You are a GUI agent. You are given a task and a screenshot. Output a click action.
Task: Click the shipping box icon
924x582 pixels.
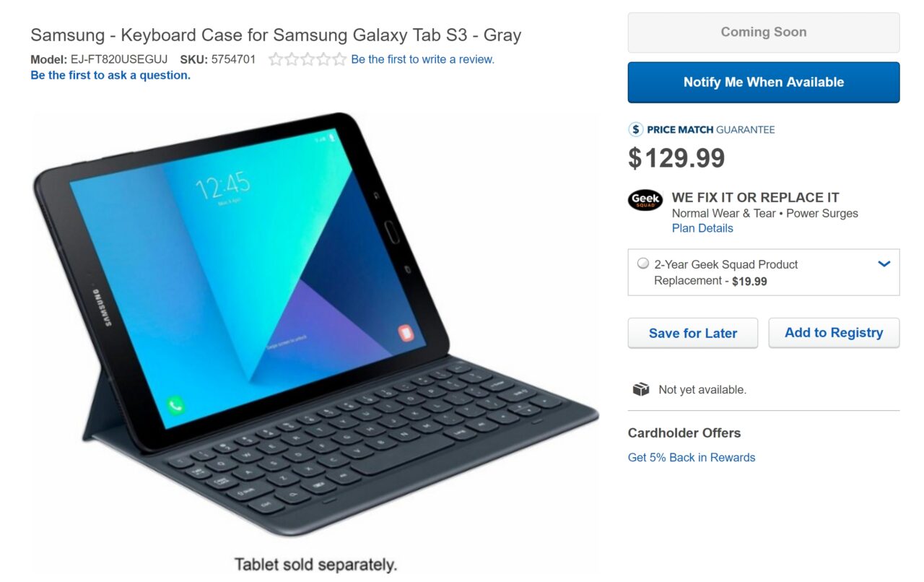(640, 389)
